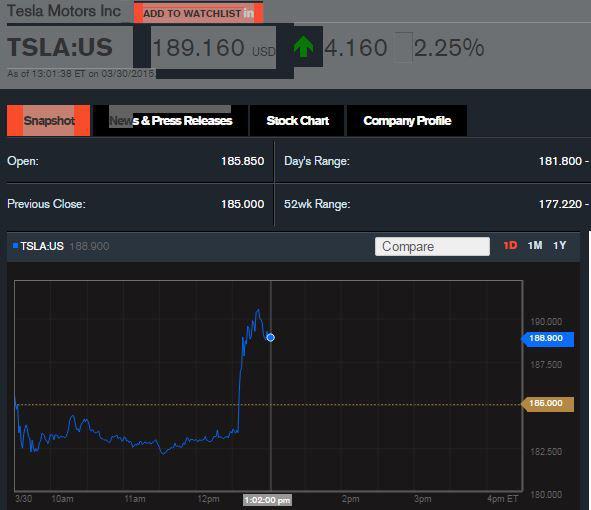The image size is (591, 510).
Task: Click the 181.800 day's range value
Action: coord(560,161)
